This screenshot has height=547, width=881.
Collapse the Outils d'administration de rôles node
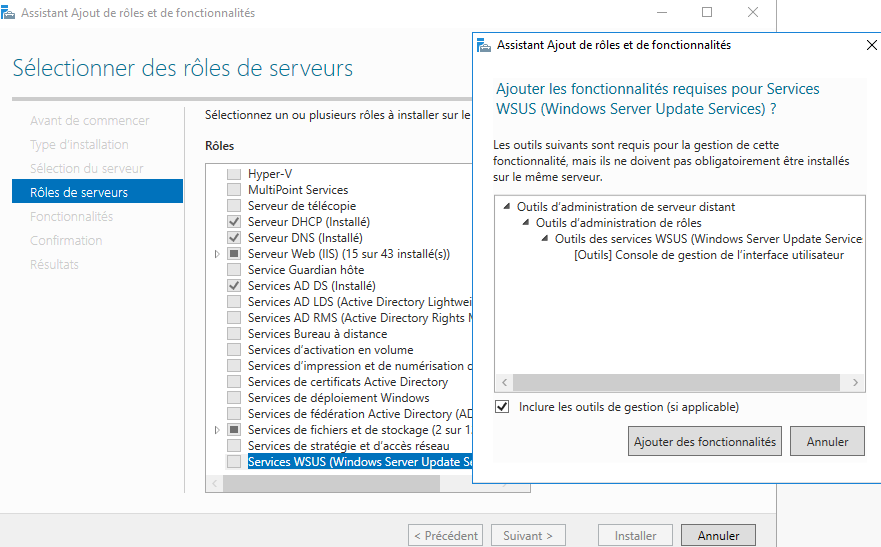point(527,223)
